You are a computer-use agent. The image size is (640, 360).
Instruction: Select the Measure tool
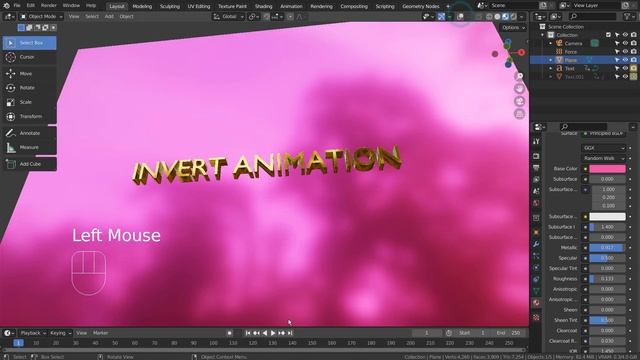29,147
